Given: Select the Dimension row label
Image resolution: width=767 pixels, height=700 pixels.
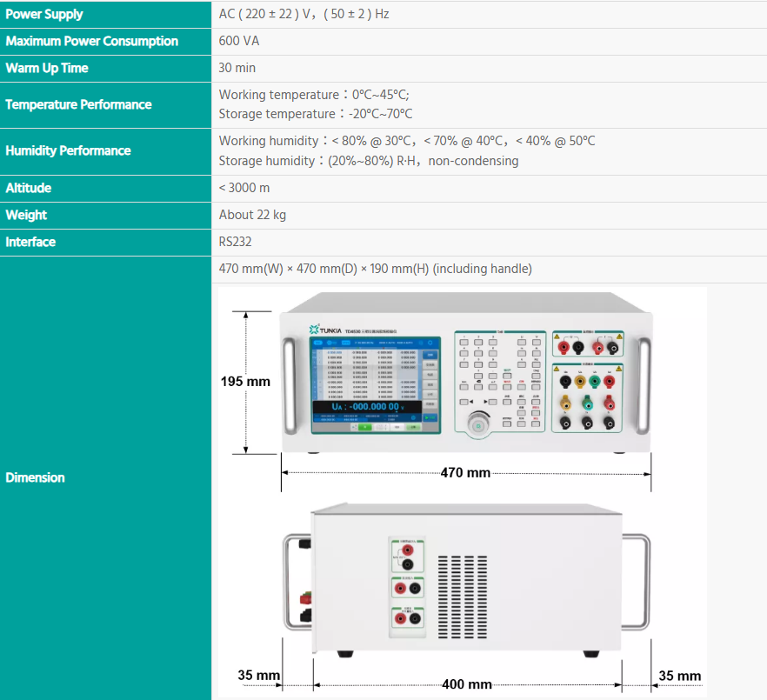Looking at the screenshot, I should 35,477.
